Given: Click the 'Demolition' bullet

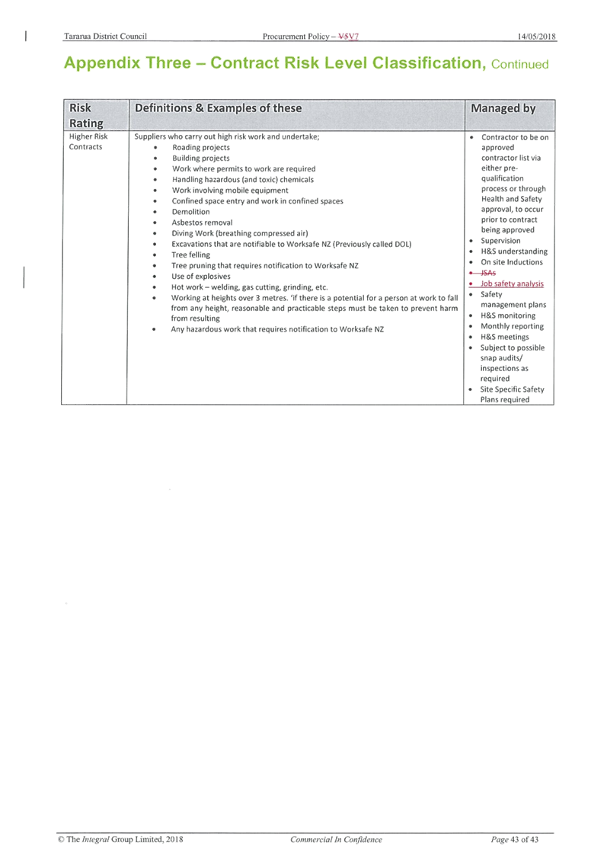Looking at the screenshot, I should (x=191, y=211).
